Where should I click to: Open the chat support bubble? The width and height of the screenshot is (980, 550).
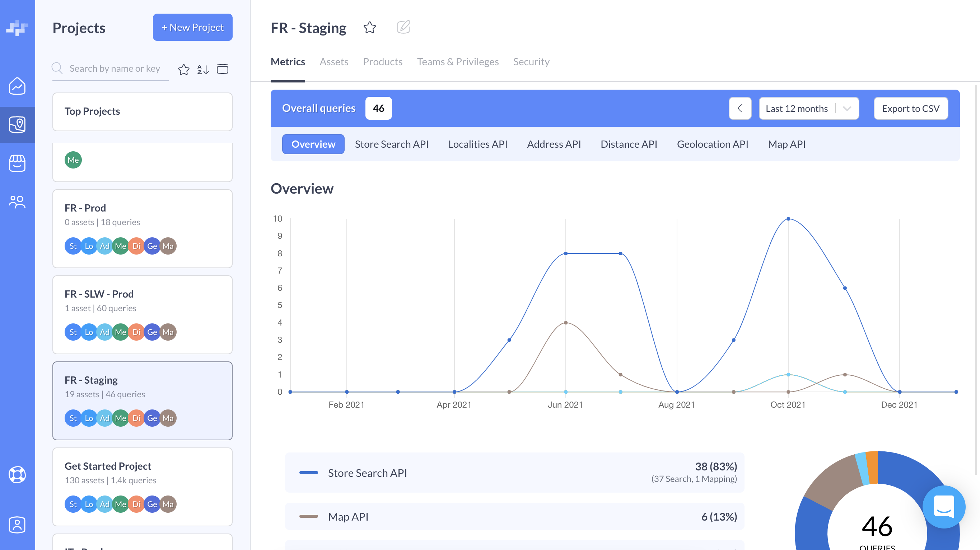tap(943, 507)
